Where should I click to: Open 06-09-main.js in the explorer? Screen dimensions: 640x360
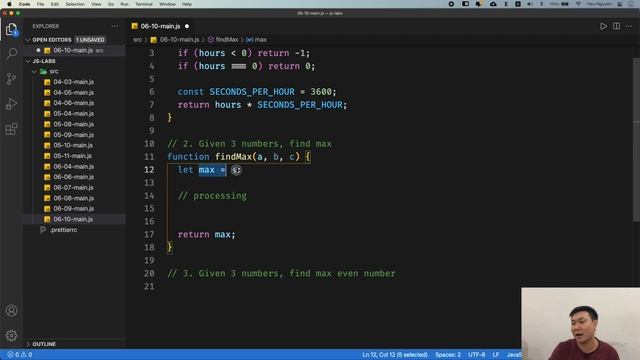click(75, 209)
